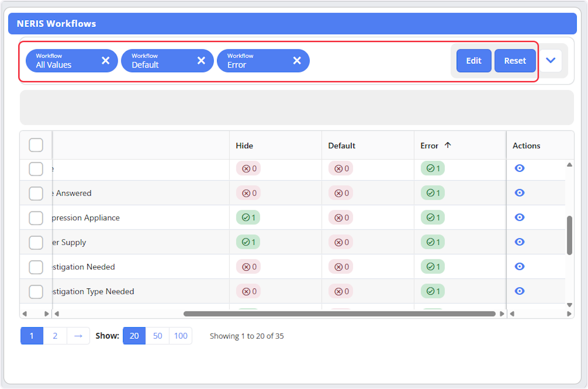Click the Reset filters button

click(x=515, y=61)
